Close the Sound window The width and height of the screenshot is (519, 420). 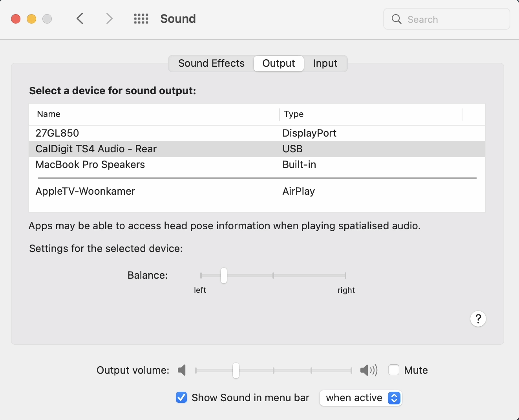point(16,19)
